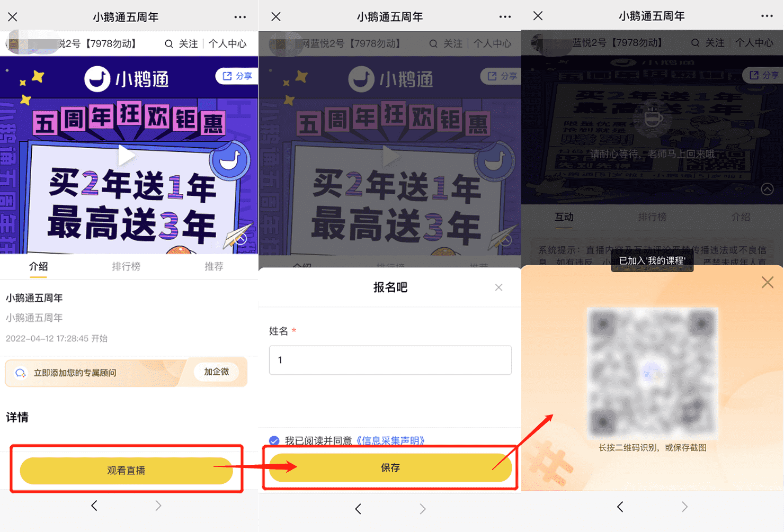The width and height of the screenshot is (784, 532).
Task: Click 关注 in the left screen header
Action: point(188,44)
